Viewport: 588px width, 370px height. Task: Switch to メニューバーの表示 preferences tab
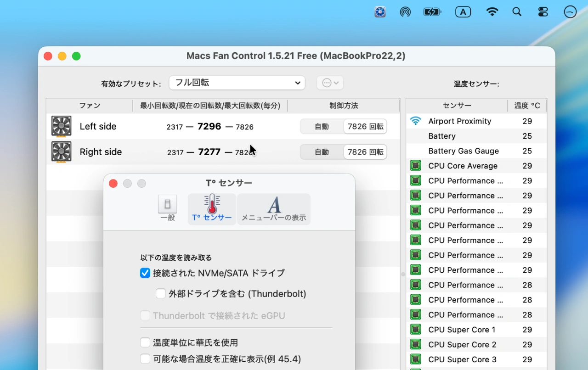pyautogui.click(x=273, y=209)
